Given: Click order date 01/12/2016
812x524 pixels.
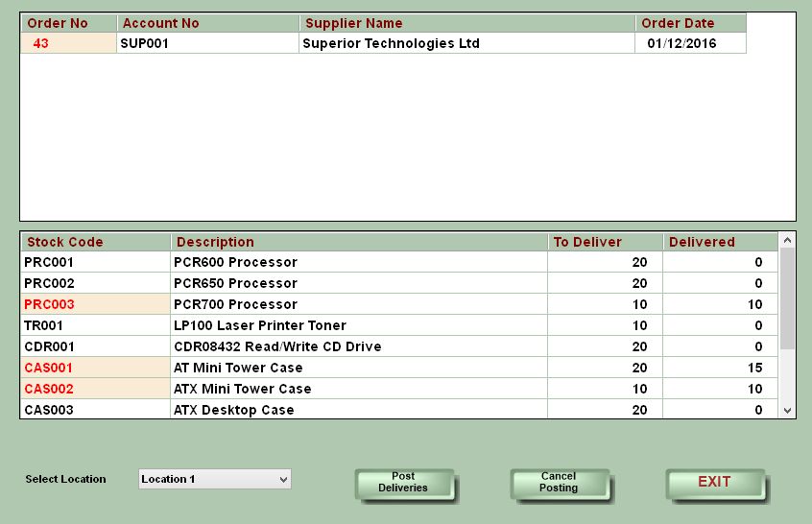Looking at the screenshot, I should tap(691, 43).
